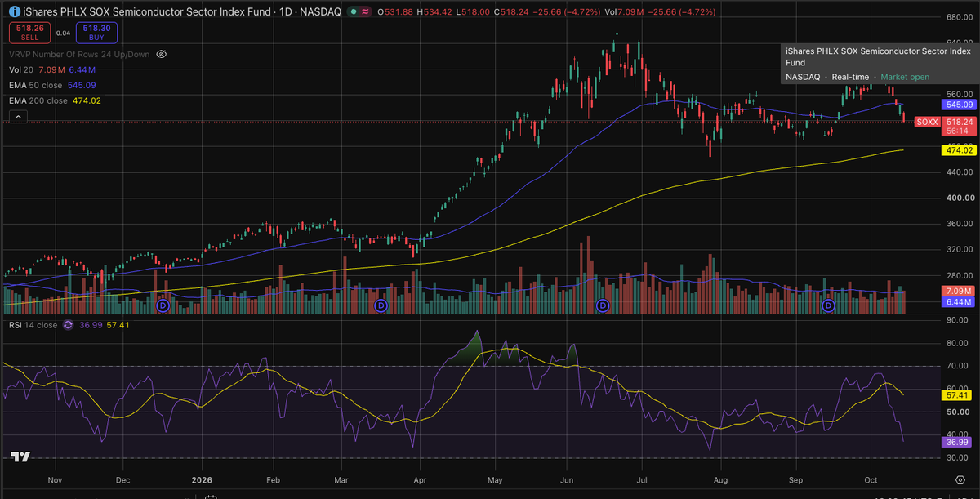Click the 680.00 price scale label
Viewport: 980px width, 499px height.
coord(960,16)
